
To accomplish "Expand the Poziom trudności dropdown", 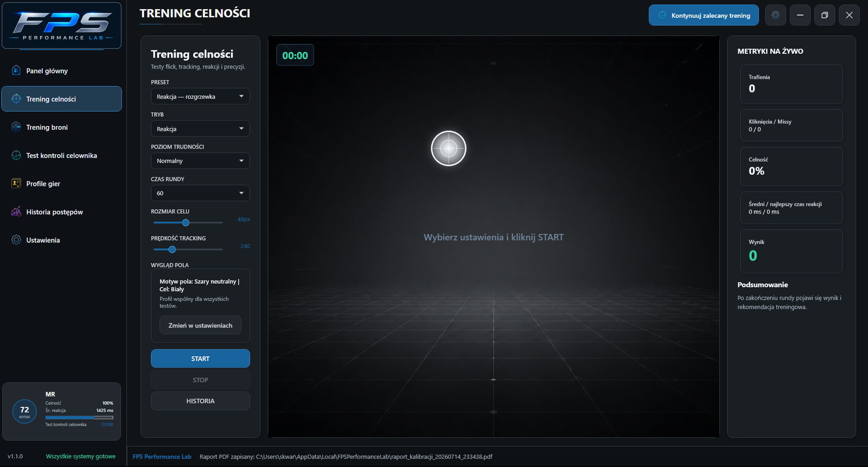I will (x=200, y=161).
